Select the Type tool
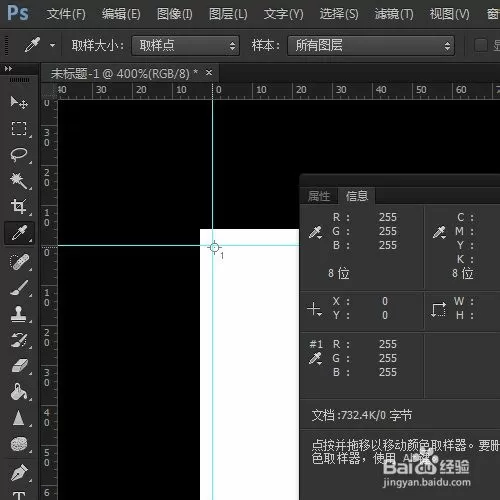Screen dimensions: 500x500 [19, 495]
